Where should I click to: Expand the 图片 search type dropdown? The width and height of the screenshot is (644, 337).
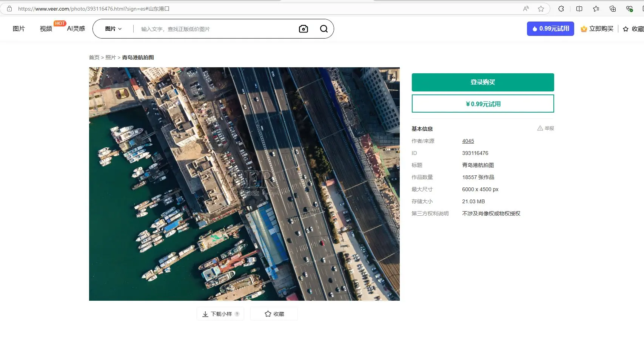tap(113, 29)
